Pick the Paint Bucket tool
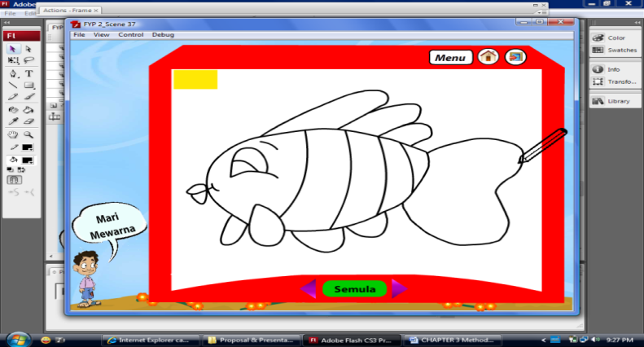The image size is (644, 347). tap(28, 109)
